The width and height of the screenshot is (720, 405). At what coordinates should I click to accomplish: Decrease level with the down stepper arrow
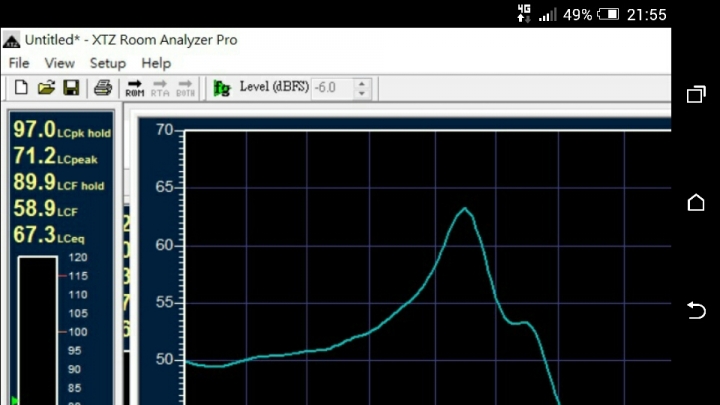coord(362,93)
